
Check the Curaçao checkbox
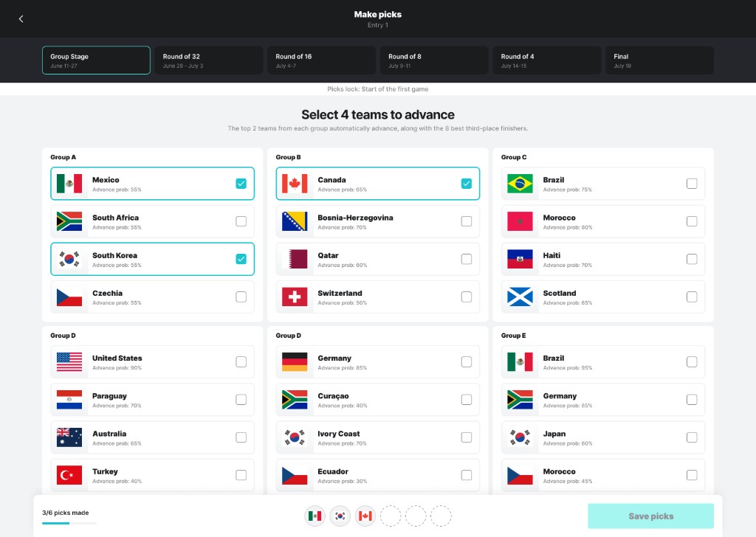[467, 400]
